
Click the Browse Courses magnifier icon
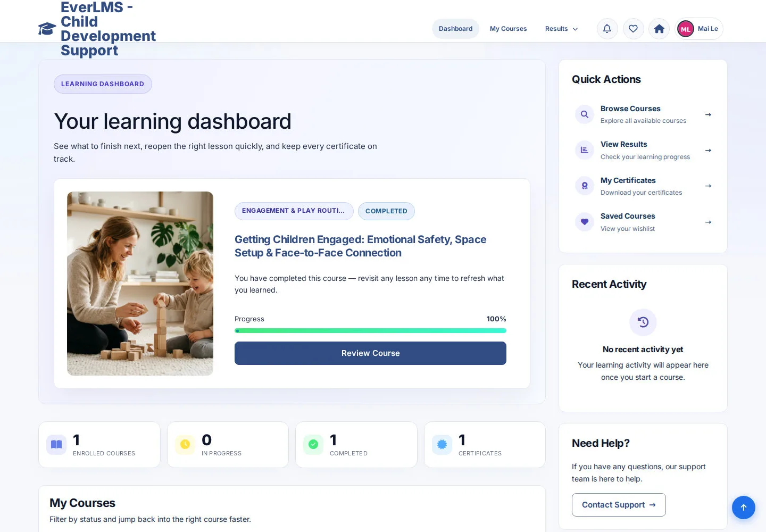pos(585,114)
